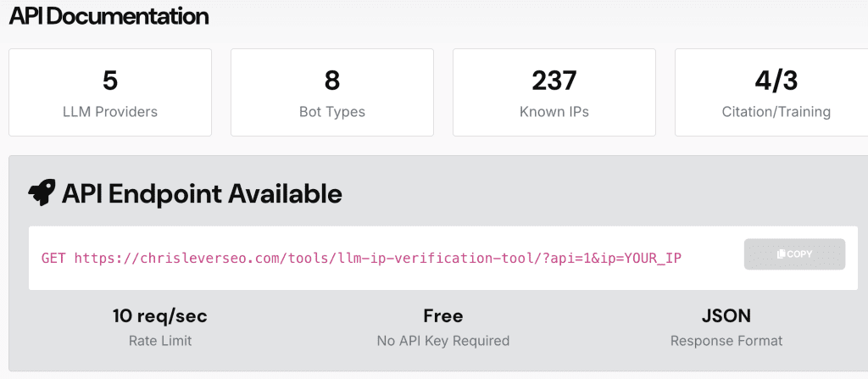The width and height of the screenshot is (868, 379).
Task: Click the Rate Limit caption
Action: pos(160,341)
